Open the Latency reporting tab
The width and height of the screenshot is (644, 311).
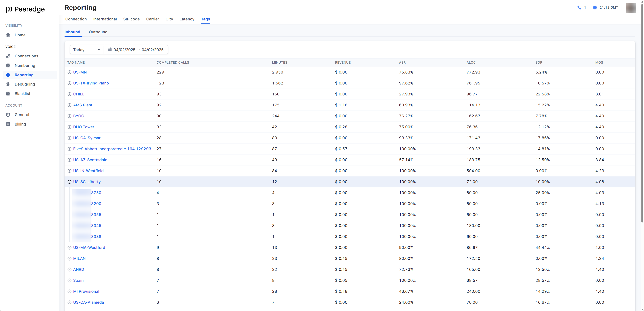click(x=187, y=19)
